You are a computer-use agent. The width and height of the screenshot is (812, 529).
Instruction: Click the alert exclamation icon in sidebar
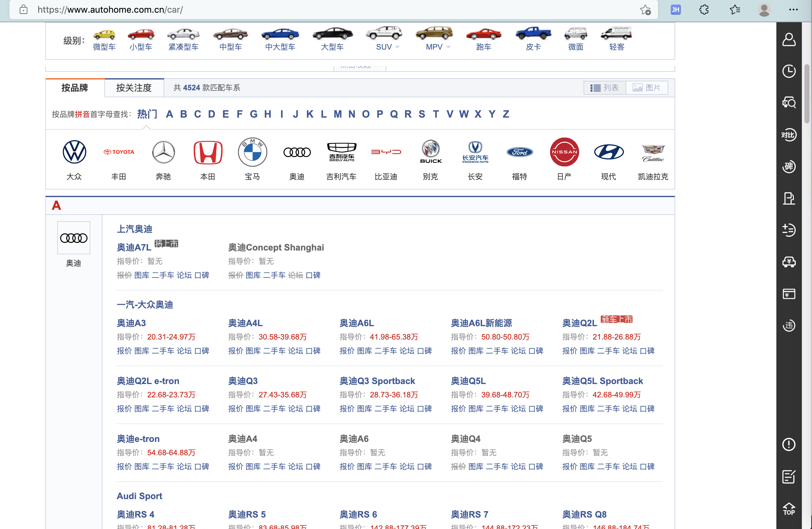pos(789,444)
